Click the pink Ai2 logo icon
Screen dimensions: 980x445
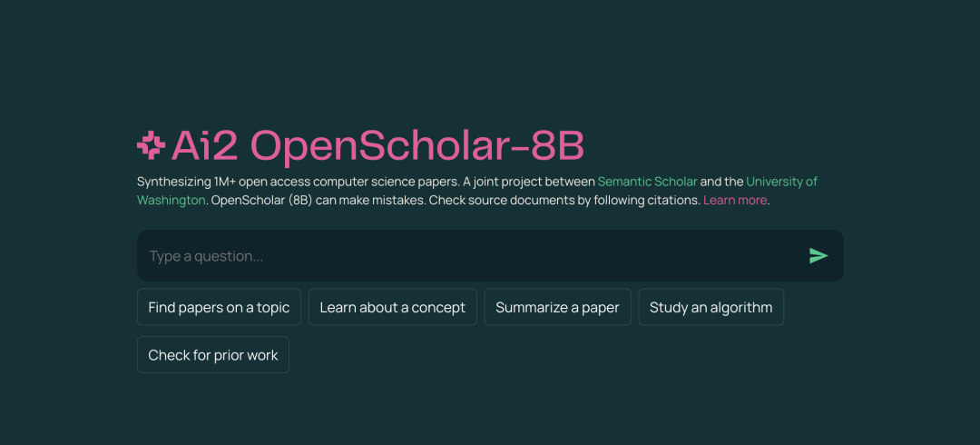tap(151, 145)
